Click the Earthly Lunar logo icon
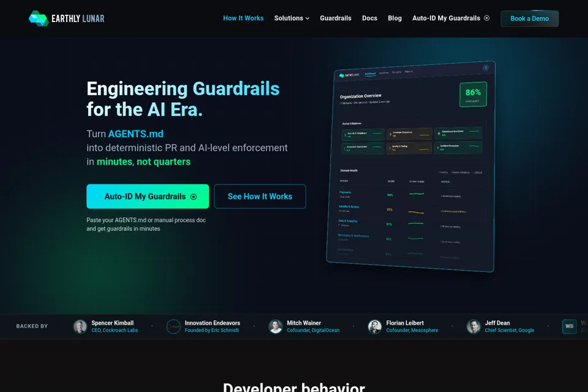This screenshot has width=588, height=392. point(39,18)
